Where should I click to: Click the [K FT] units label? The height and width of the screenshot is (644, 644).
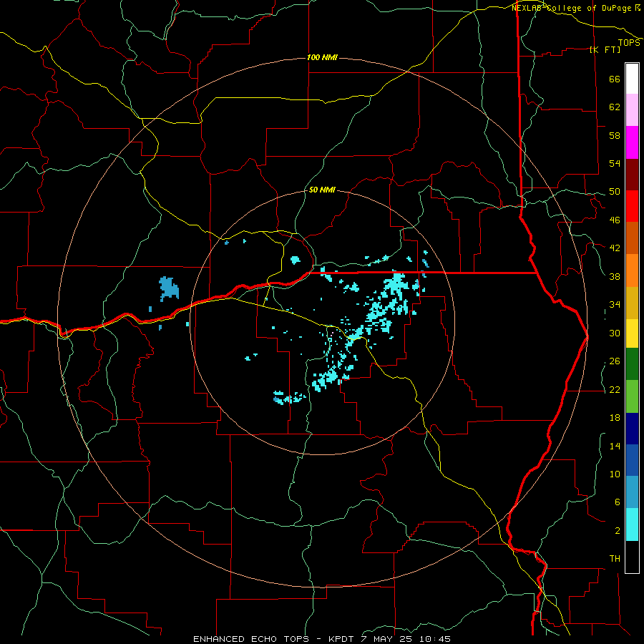click(x=605, y=49)
